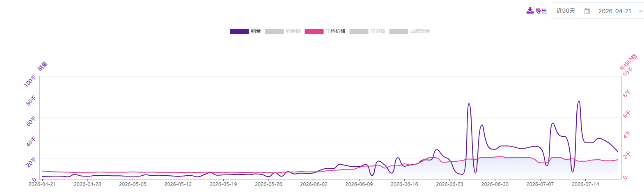
Task: Enable the greyed 竞对数 legend series
Action: [367, 31]
